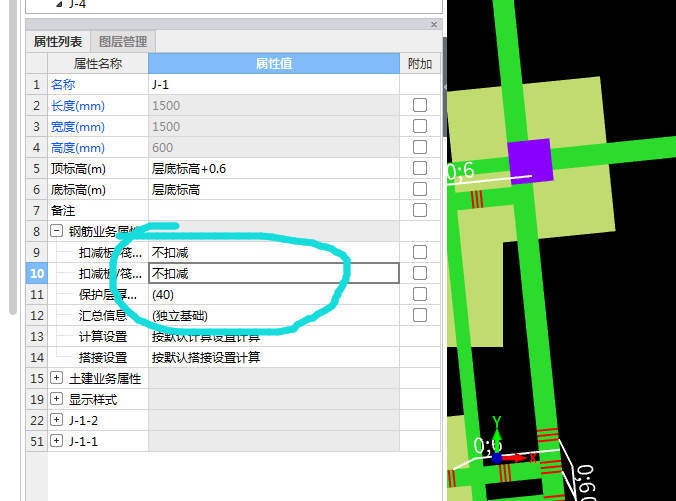Click the 高度(mm) property label
The width and height of the screenshot is (676, 501).
click(x=78, y=148)
